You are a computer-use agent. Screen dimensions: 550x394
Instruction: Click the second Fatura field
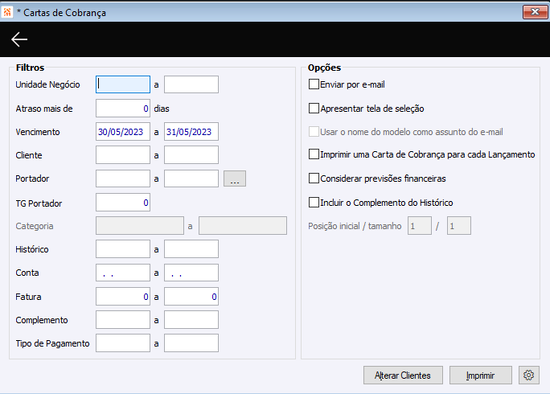pos(191,296)
